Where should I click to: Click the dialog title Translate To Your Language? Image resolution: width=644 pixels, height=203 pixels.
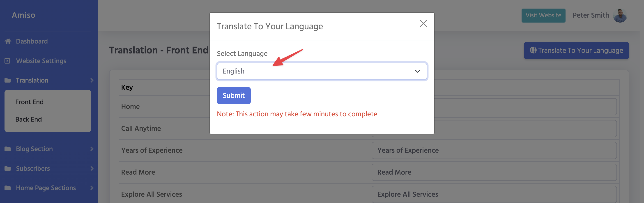coord(270,26)
